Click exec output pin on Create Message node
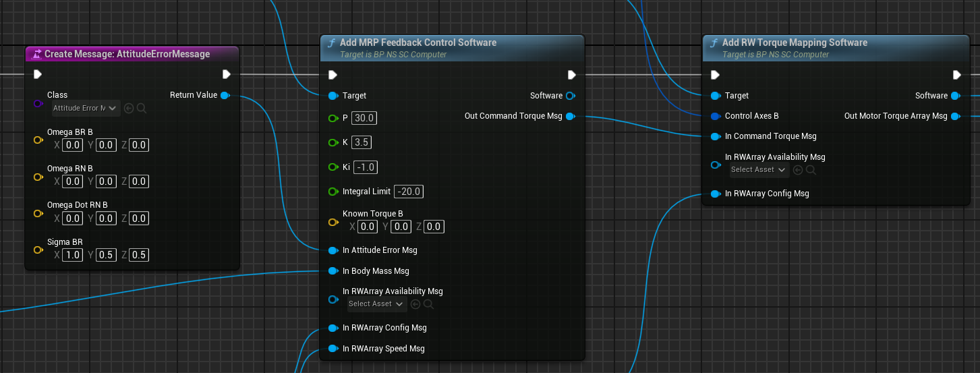 (227, 74)
